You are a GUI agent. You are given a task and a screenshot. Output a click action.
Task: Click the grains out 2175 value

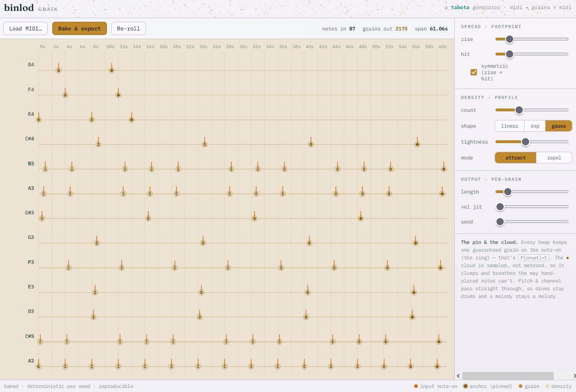point(401,29)
